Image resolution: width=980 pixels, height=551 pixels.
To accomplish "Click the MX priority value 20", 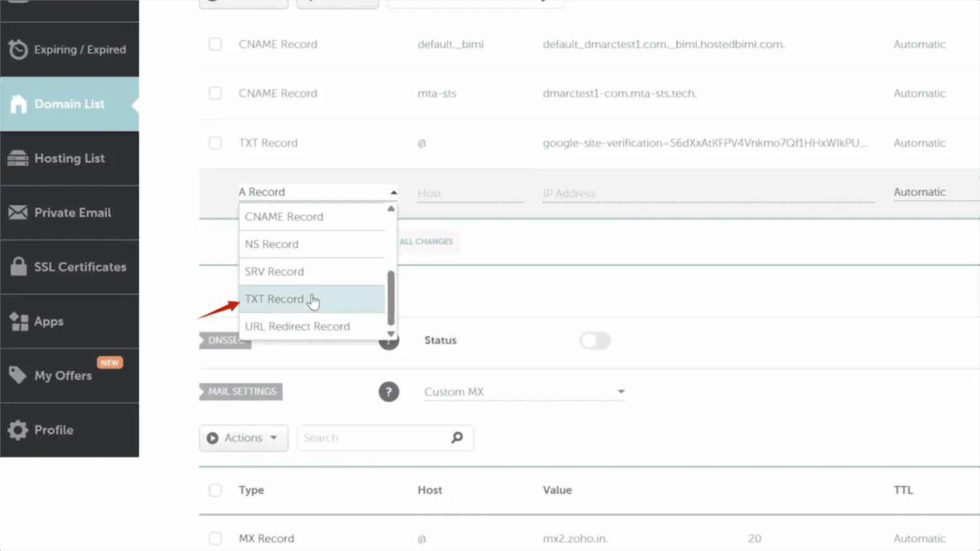I will (755, 539).
